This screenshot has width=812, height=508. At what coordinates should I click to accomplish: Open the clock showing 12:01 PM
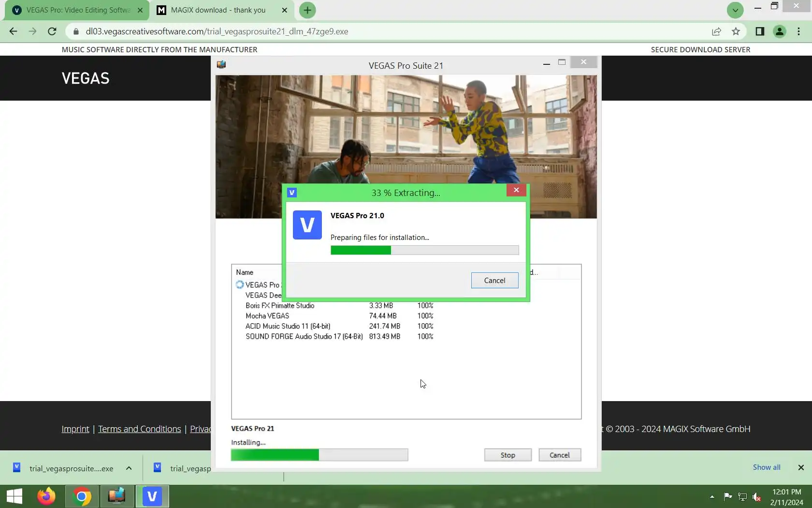pos(787,497)
